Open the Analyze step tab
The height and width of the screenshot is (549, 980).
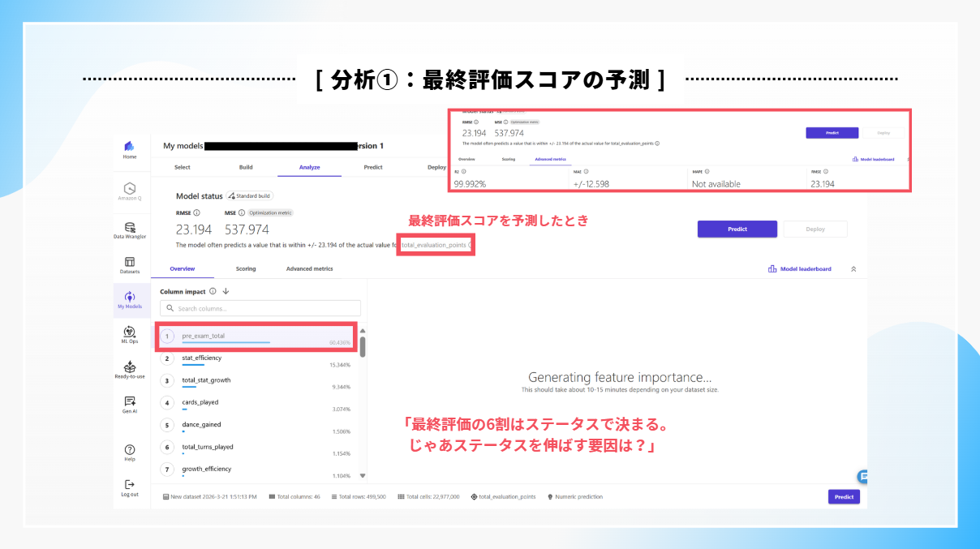pos(309,167)
